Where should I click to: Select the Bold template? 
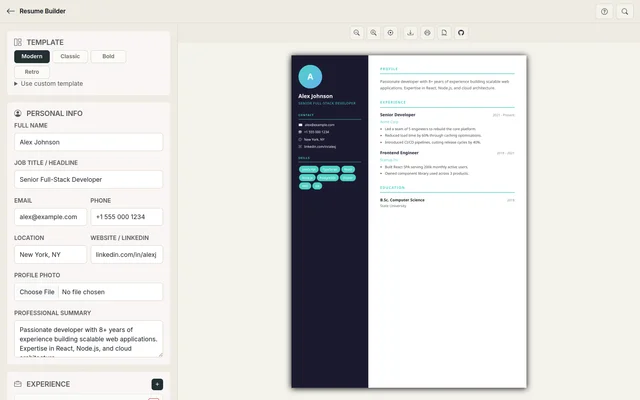tap(108, 56)
